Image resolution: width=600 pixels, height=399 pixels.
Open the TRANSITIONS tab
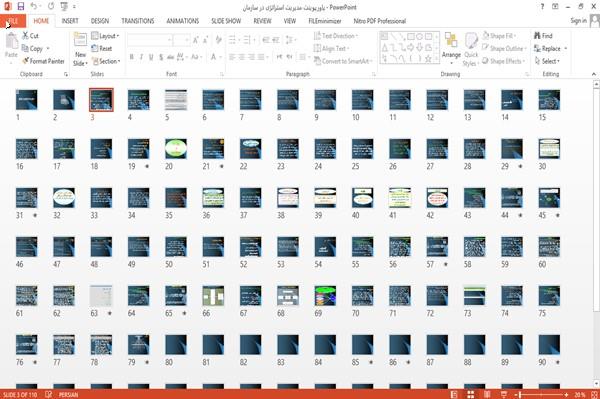(x=138, y=21)
